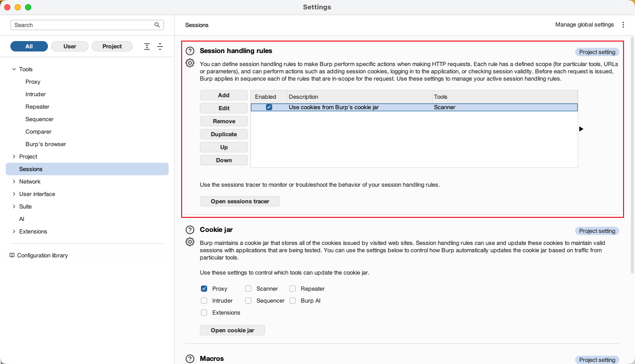Enable the Repeater cookie jar checkbox

click(293, 289)
